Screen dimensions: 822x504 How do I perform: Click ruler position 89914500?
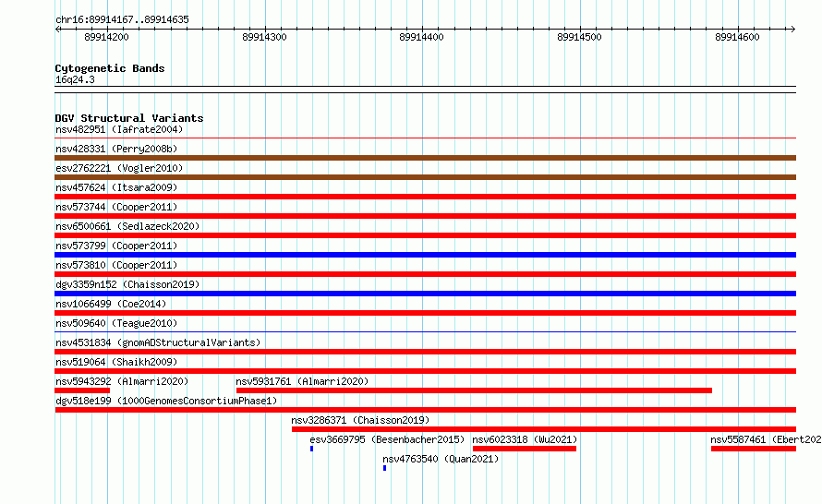tap(579, 37)
